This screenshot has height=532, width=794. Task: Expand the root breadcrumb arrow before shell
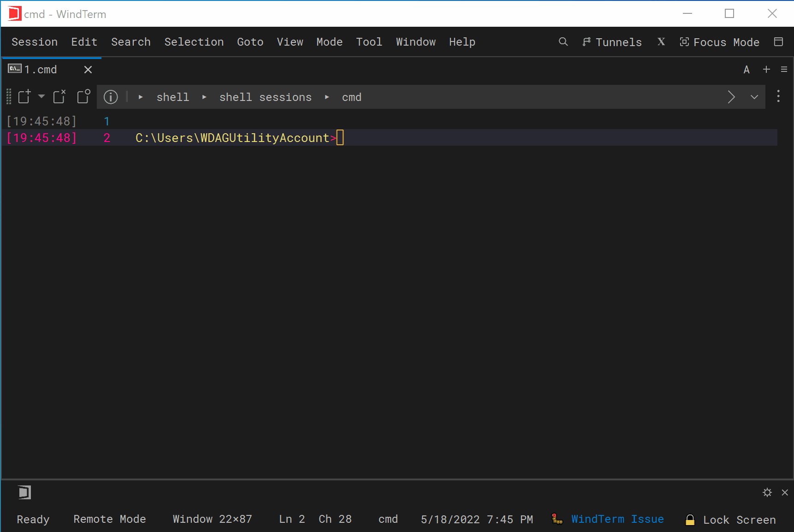tap(141, 97)
